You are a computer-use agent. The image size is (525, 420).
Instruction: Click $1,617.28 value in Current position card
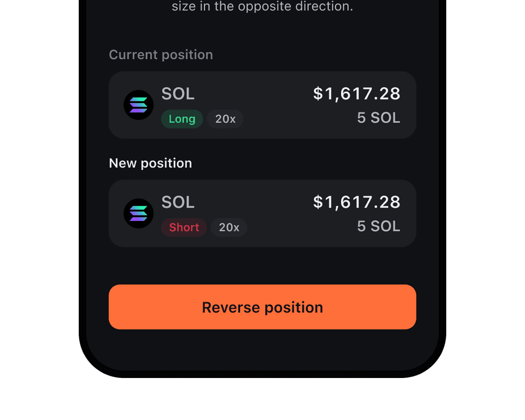(357, 94)
